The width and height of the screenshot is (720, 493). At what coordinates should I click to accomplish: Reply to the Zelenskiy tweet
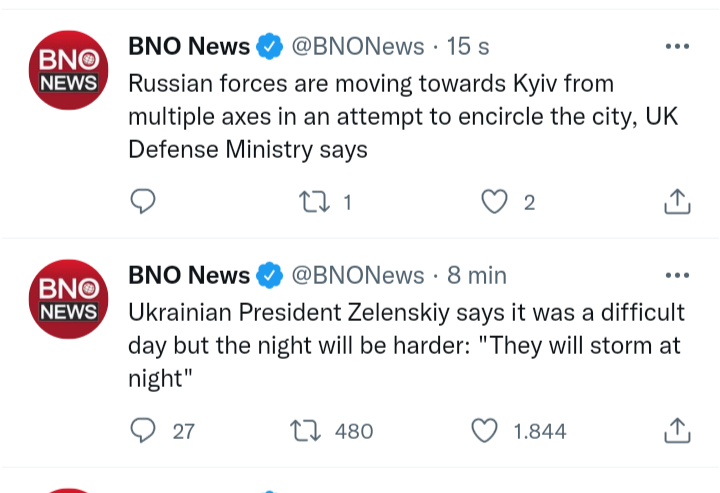pos(144,431)
